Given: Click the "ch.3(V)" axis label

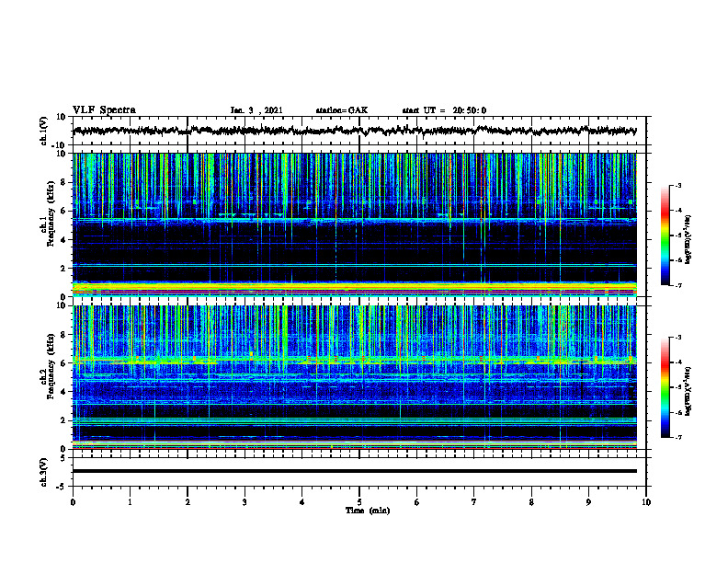Looking at the screenshot, I should [44, 472].
